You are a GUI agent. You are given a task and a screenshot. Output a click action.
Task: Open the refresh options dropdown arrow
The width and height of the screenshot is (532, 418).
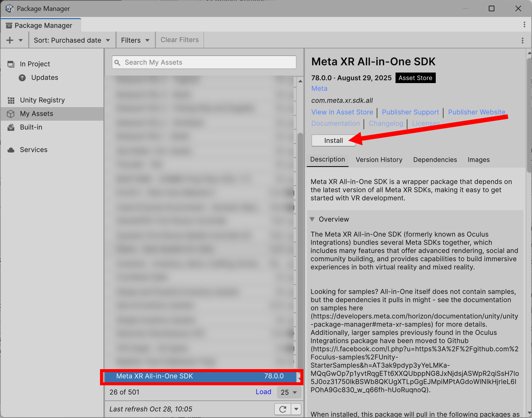click(x=296, y=409)
